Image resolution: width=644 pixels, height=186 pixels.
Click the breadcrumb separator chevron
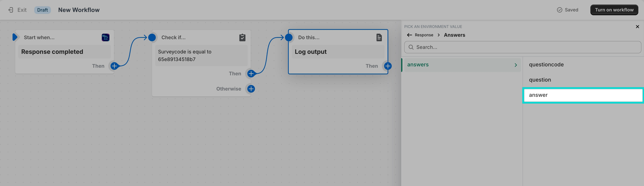[x=438, y=35]
